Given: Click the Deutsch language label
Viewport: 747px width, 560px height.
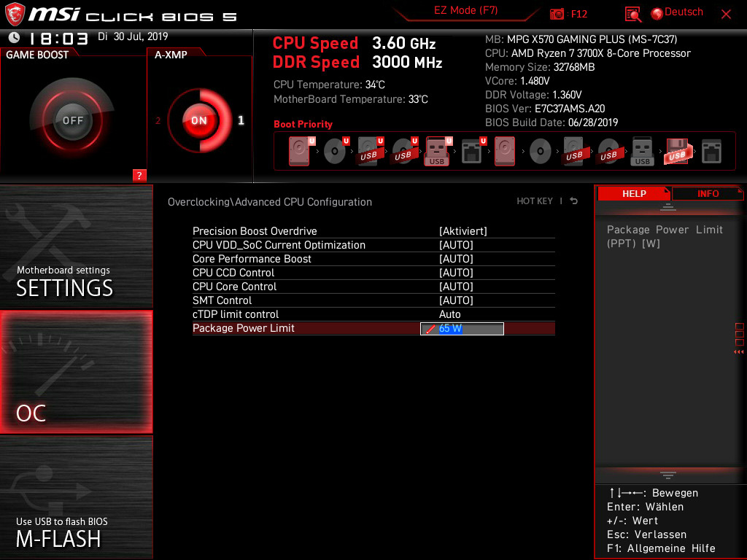Looking at the screenshot, I should point(684,12).
